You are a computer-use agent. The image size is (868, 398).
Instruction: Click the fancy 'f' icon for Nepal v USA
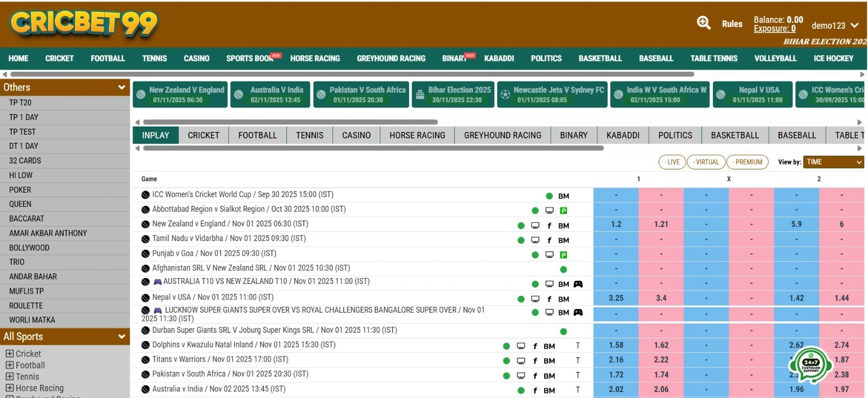[x=549, y=299]
